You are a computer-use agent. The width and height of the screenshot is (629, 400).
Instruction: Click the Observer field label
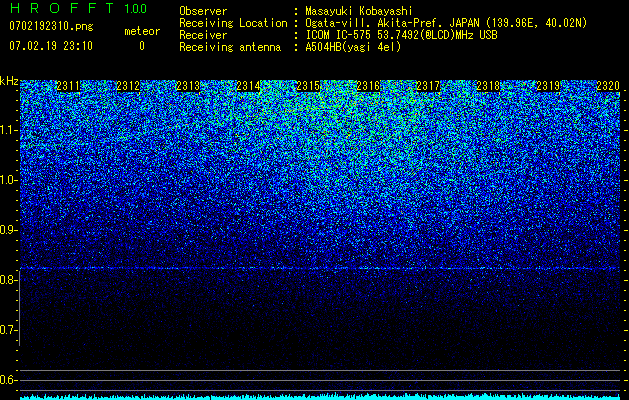tap(203, 11)
